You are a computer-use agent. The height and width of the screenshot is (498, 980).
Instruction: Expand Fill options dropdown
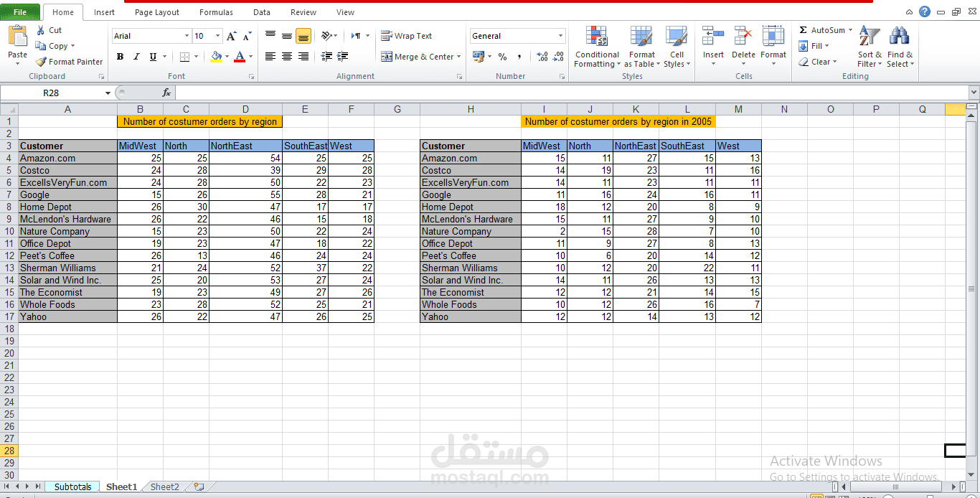tap(826, 46)
